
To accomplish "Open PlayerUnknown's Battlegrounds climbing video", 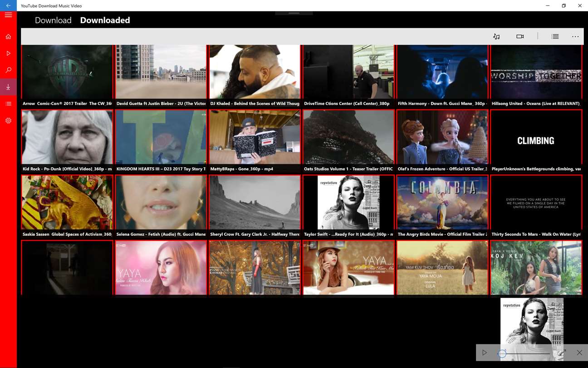I will [x=536, y=141].
